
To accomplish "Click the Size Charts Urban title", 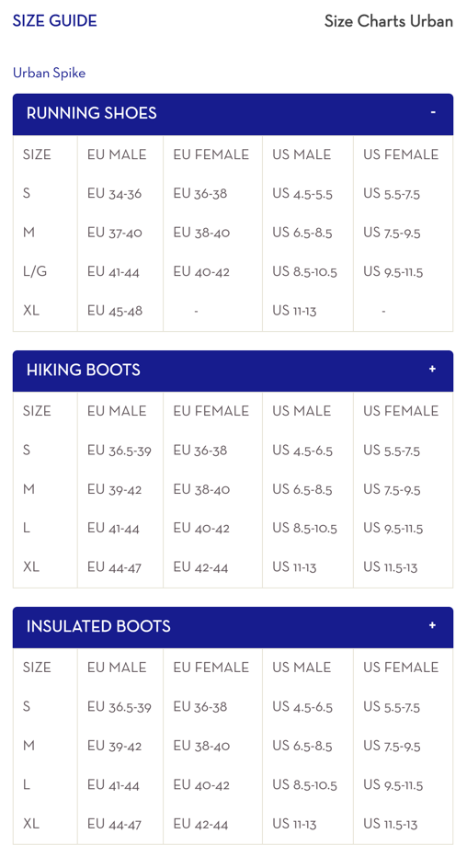I will 389,21.
